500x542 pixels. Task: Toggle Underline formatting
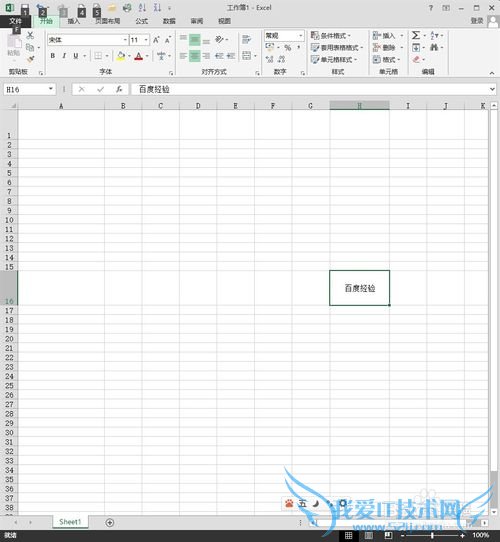pos(75,56)
